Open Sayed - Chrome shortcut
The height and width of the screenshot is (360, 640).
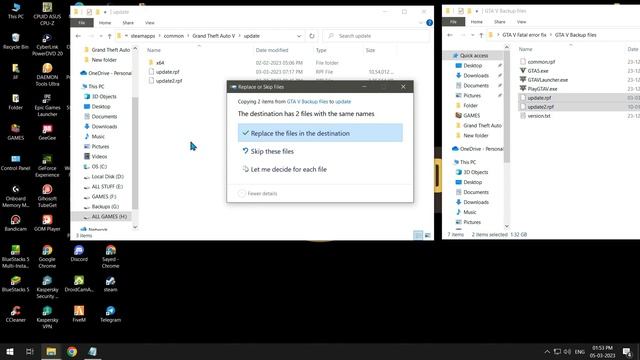pos(111,257)
